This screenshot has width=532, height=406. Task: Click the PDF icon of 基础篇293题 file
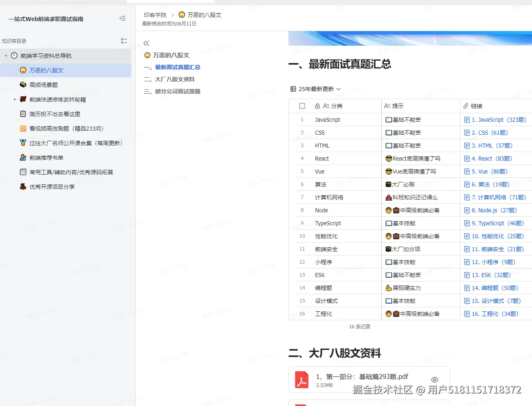[x=301, y=380]
